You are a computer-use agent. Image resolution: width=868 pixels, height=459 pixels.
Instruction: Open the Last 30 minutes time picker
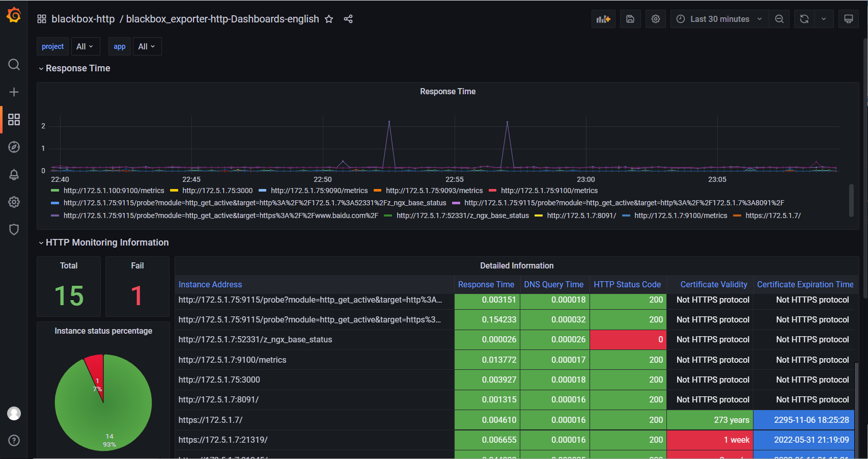tap(719, 19)
